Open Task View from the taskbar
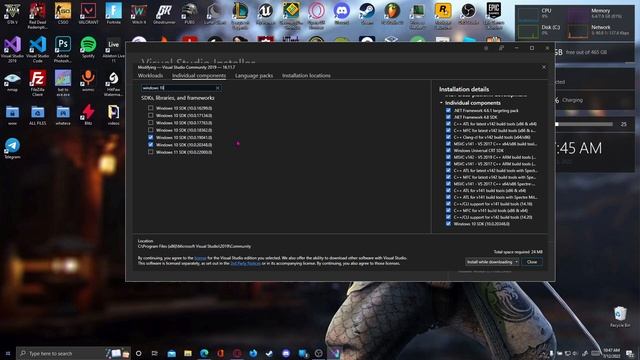The image size is (640, 360). coord(155,353)
